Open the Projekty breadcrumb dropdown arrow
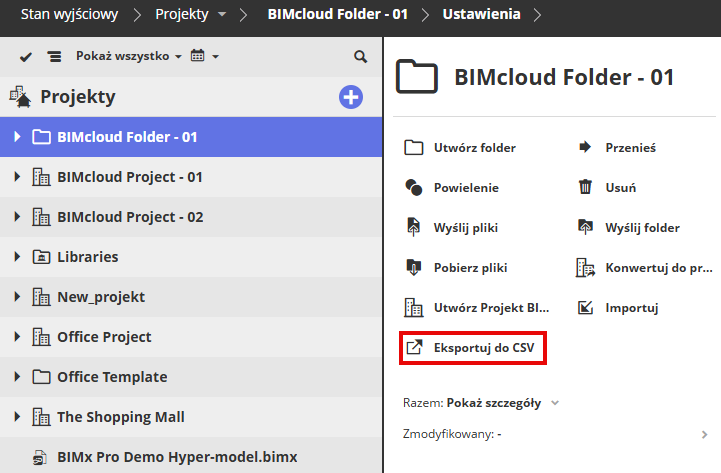This screenshot has width=721, height=473. point(222,14)
